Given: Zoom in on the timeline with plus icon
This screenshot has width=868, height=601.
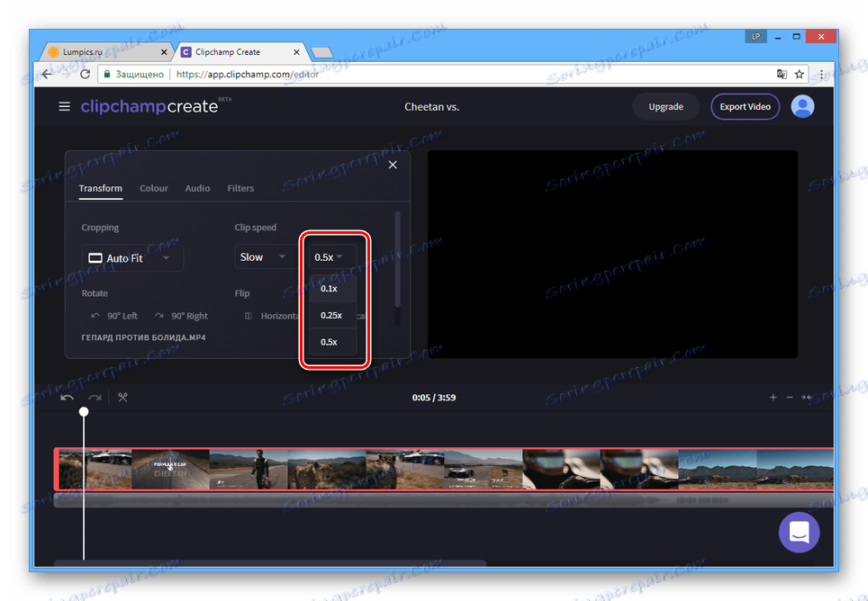Looking at the screenshot, I should pyautogui.click(x=773, y=397).
